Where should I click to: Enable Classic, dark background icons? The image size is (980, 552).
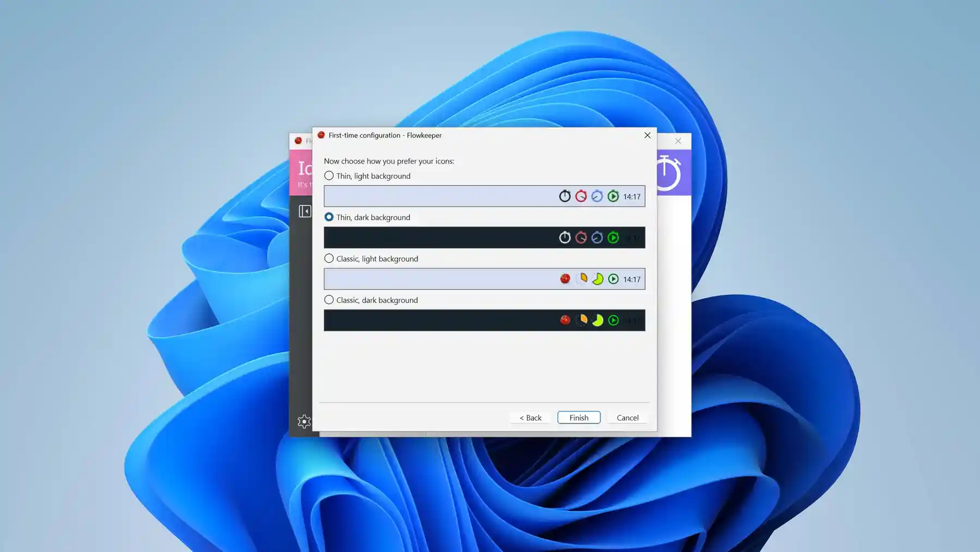(x=329, y=299)
